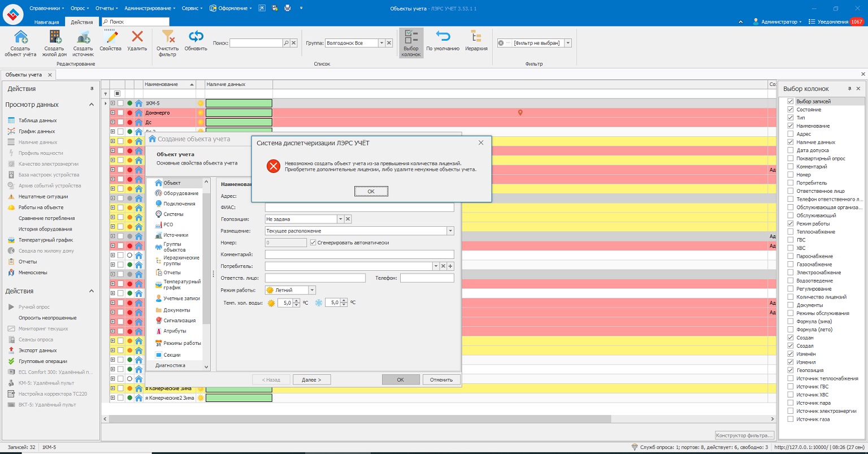The width and height of the screenshot is (868, 454).
Task: Click OK at bottom of creation dialog
Action: [400, 379]
